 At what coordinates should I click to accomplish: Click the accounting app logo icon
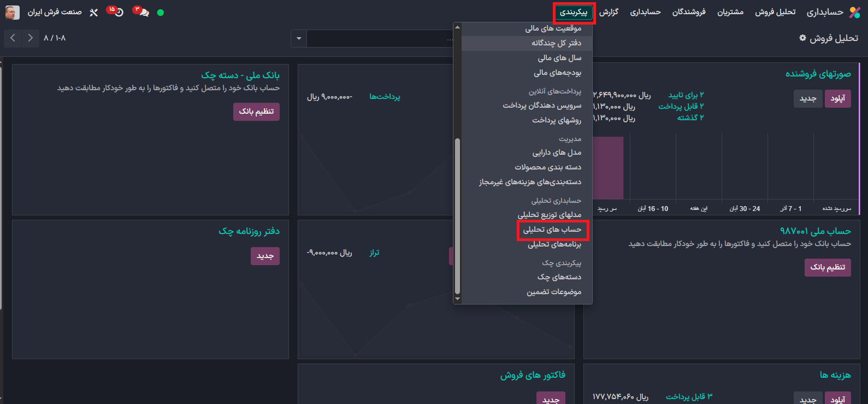pos(854,12)
